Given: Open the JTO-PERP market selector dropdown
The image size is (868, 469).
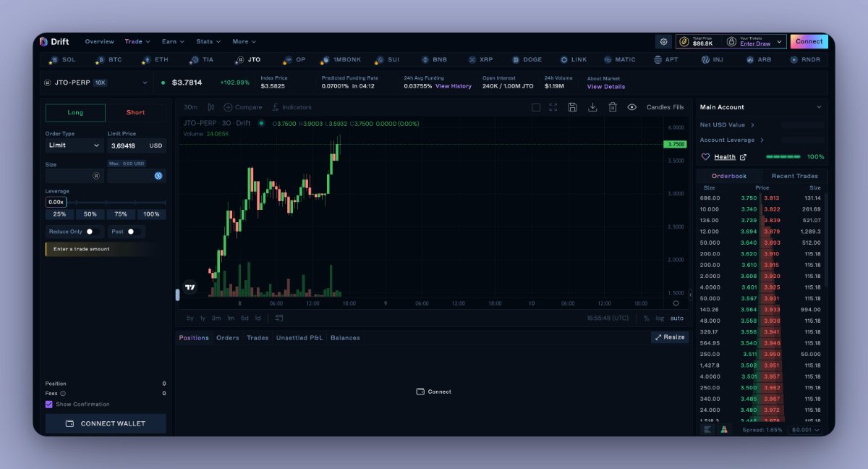Looking at the screenshot, I should tap(96, 83).
